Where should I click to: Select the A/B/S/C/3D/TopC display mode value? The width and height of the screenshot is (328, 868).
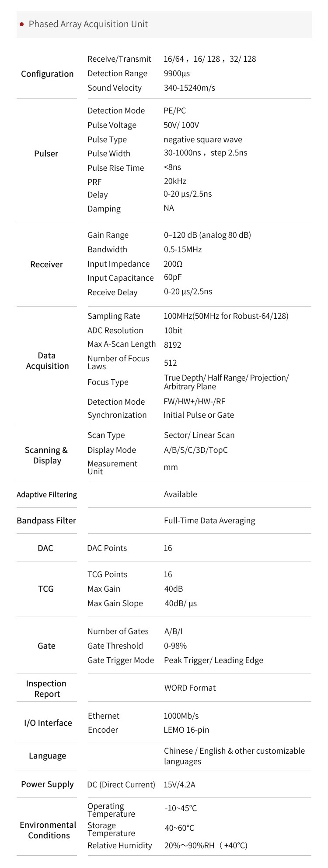195,450
